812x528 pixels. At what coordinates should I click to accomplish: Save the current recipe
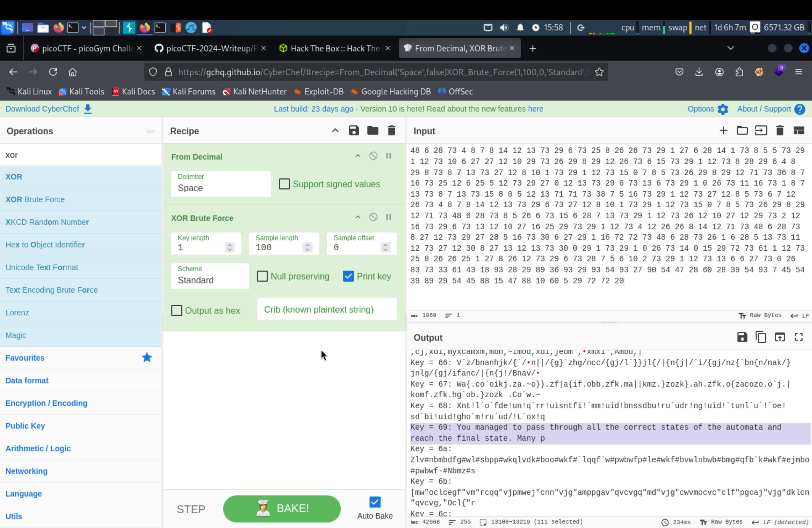click(354, 131)
